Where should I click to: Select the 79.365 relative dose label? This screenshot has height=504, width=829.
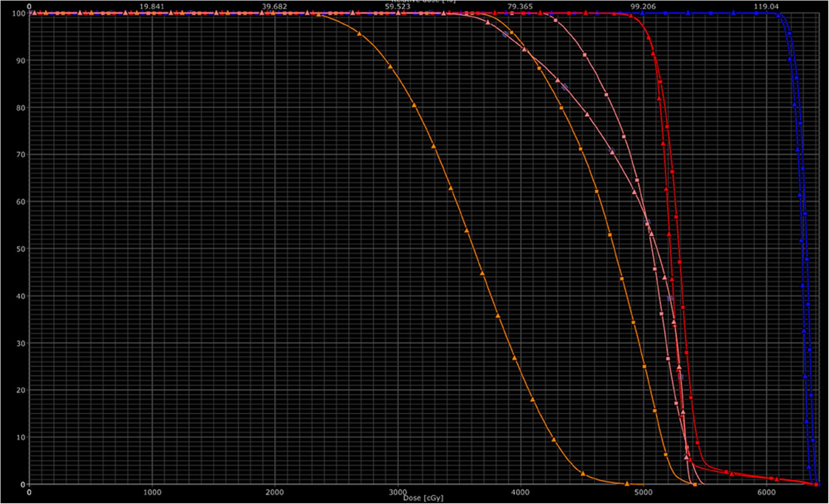[x=520, y=6]
